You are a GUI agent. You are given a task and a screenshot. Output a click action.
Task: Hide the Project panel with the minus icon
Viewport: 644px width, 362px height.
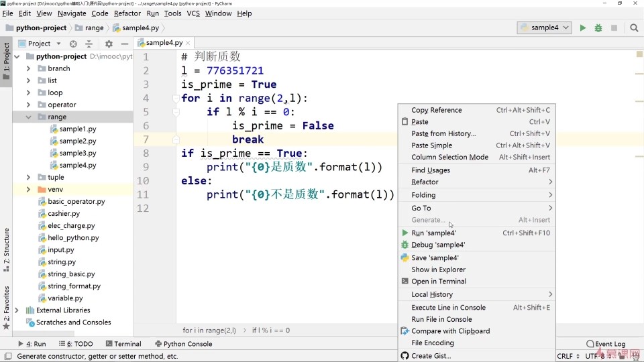pos(125,44)
